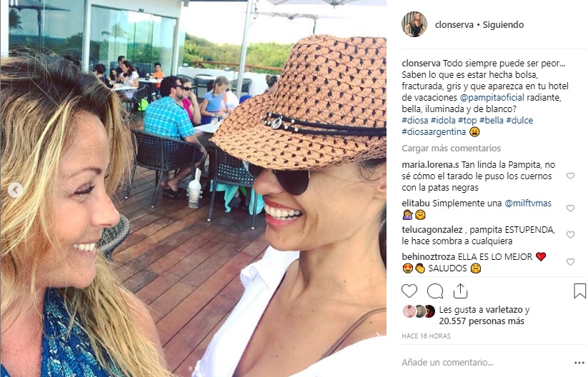The image size is (588, 377).
Task: Like maria.lorena.s comment heart
Action: coord(570,176)
